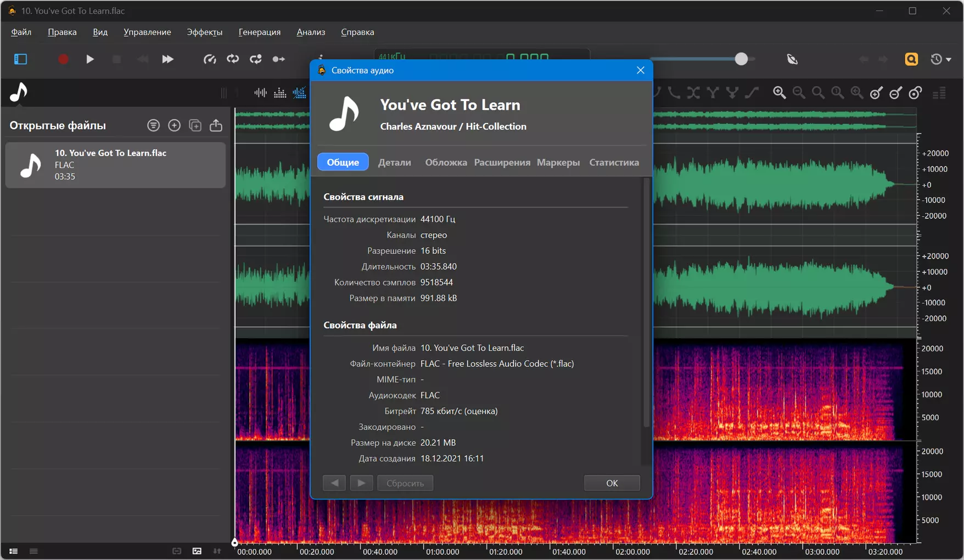Viewport: 964px width, 560px height.
Task: Click the dialog vertical scrollbar
Action: pyautogui.click(x=646, y=302)
